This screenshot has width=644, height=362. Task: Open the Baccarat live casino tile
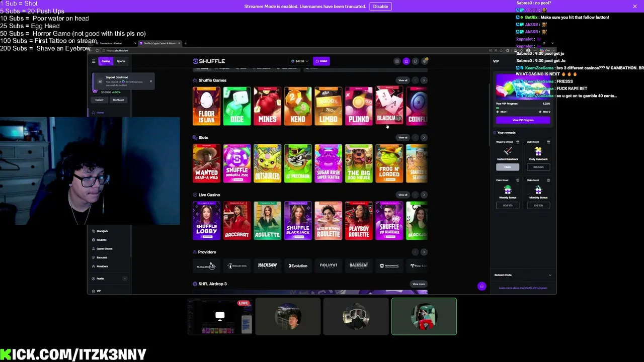pyautogui.click(x=237, y=221)
